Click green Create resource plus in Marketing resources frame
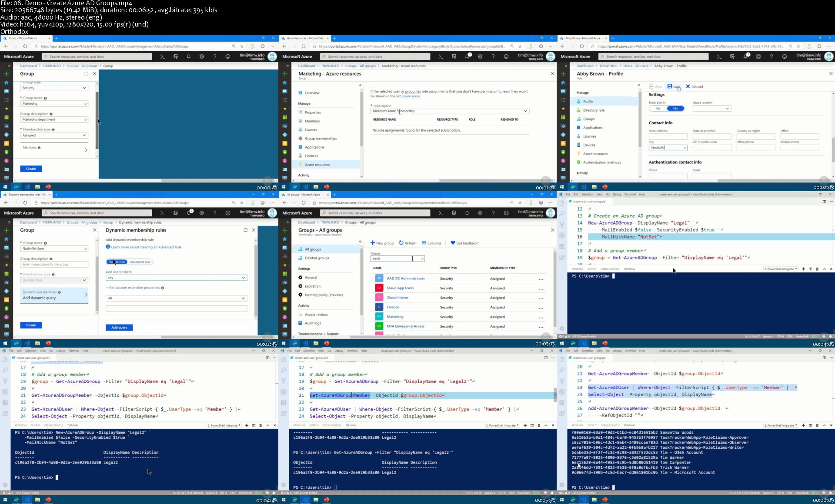835x504 pixels. (284, 74)
